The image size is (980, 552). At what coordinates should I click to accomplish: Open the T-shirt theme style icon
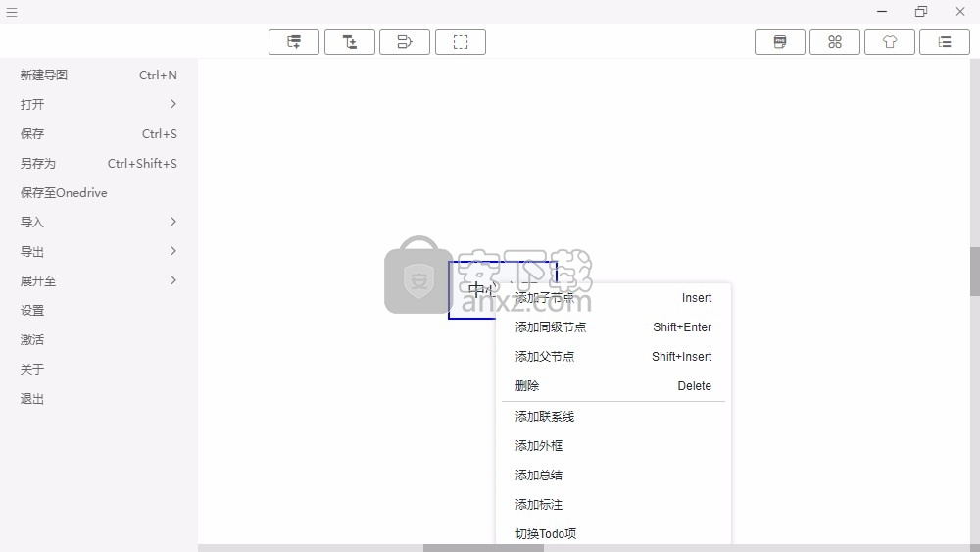click(890, 42)
